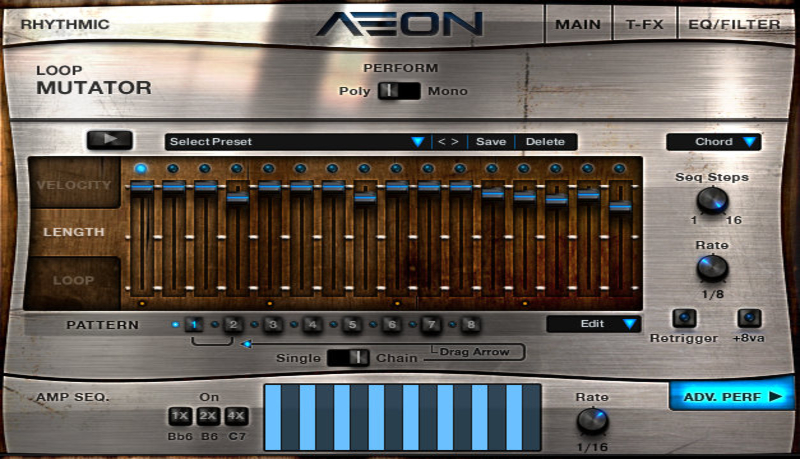Select pattern 6 button
The width and height of the screenshot is (800, 459).
pos(392,324)
